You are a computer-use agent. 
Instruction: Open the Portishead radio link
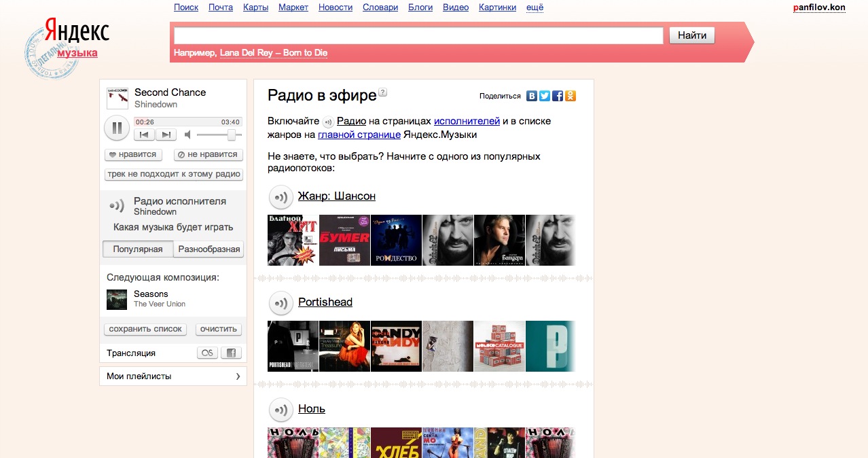point(325,302)
